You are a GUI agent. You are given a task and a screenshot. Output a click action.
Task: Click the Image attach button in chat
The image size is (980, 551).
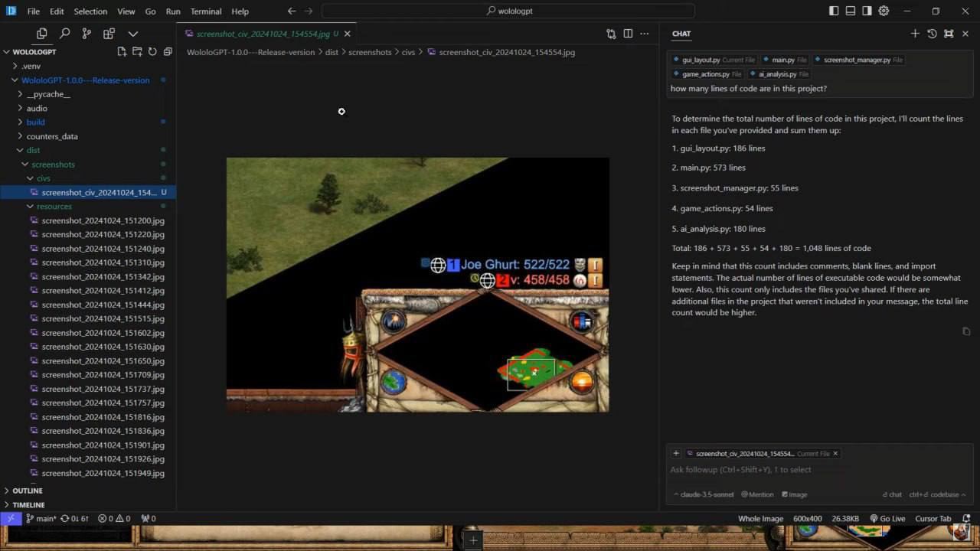coord(794,494)
